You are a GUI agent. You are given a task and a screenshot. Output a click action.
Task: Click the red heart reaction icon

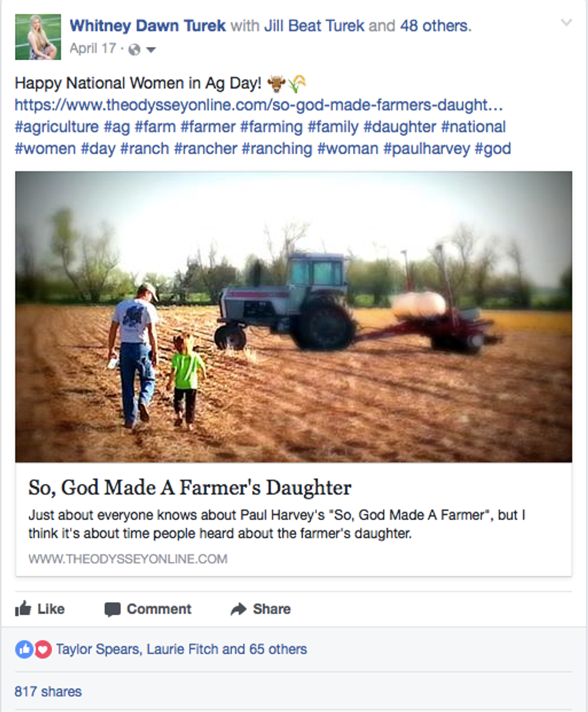tap(42, 649)
